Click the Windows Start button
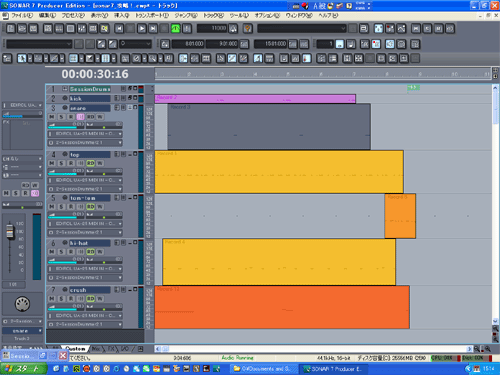This screenshot has width=500, height=375. click(x=23, y=369)
